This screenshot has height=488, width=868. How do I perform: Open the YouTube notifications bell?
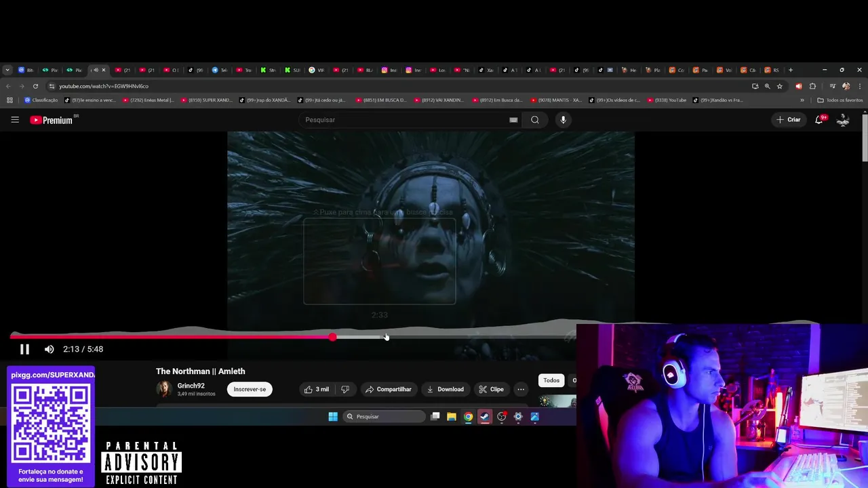pos(819,120)
